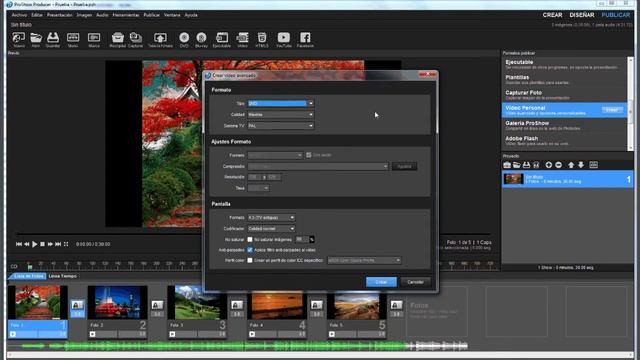Click the up arrow in Proyecto panel
The width and height of the screenshot is (640, 360).
tap(571, 165)
